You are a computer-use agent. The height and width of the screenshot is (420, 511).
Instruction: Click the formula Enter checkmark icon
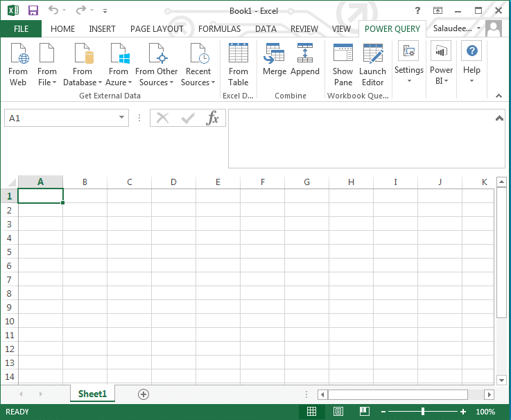tap(188, 118)
